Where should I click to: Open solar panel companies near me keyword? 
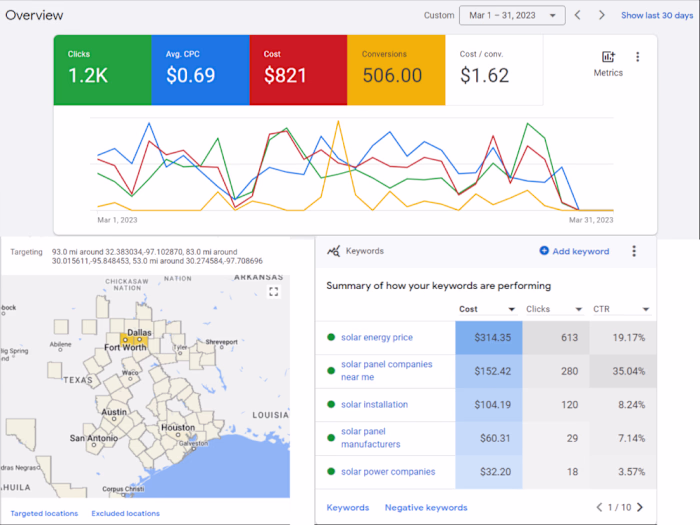pos(387,371)
